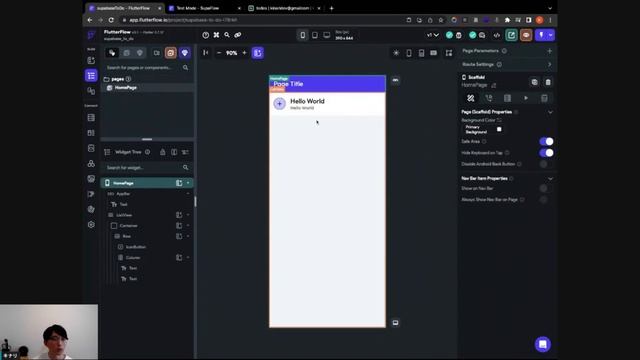Open the developer code view icon
The image size is (640, 360).
coord(497,35)
